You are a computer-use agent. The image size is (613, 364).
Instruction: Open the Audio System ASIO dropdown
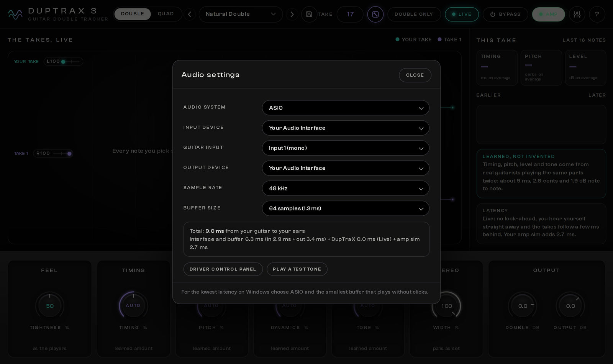click(x=346, y=108)
